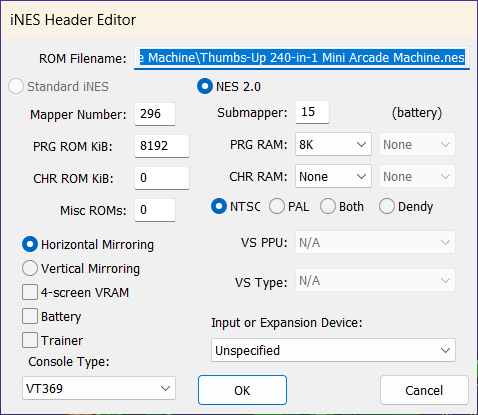Open the Console Type VT369 dropdown
This screenshot has height=415, width=478.
99,388
